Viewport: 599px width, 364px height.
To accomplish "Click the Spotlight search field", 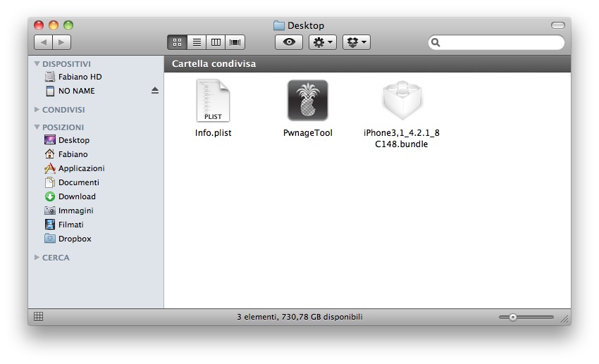I will (x=500, y=42).
